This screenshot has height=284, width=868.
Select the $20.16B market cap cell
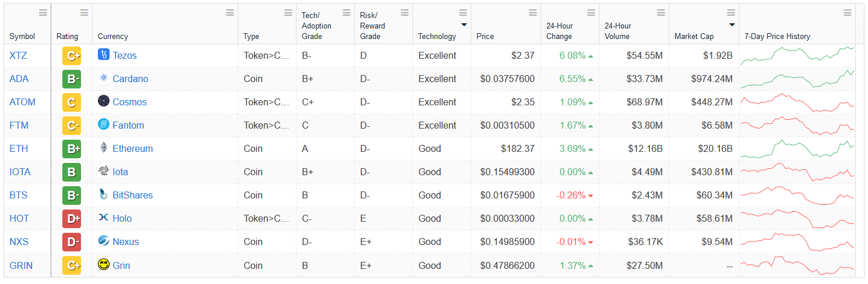704,148
